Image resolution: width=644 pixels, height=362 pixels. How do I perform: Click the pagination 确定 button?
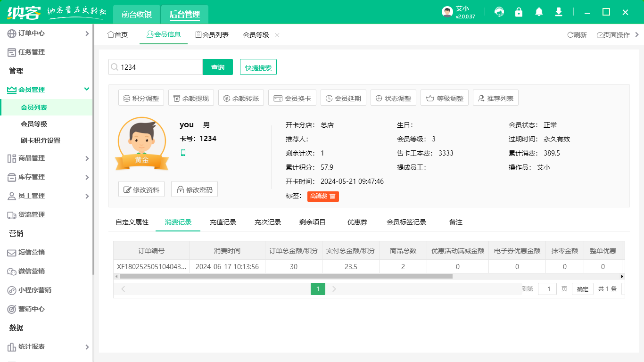tap(583, 289)
